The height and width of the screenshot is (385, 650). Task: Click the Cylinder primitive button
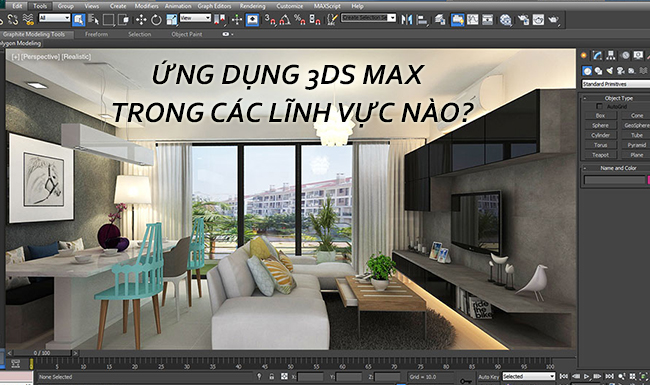click(600, 135)
